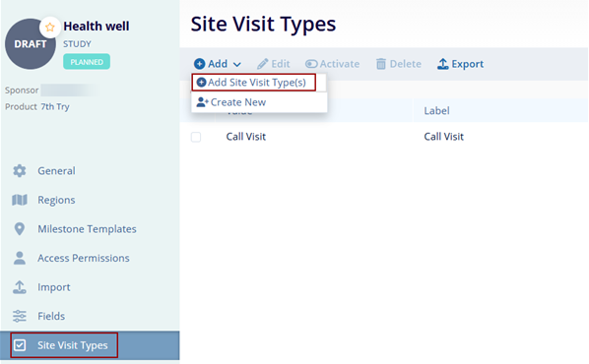
Task: Click the Export button
Action: (x=460, y=64)
